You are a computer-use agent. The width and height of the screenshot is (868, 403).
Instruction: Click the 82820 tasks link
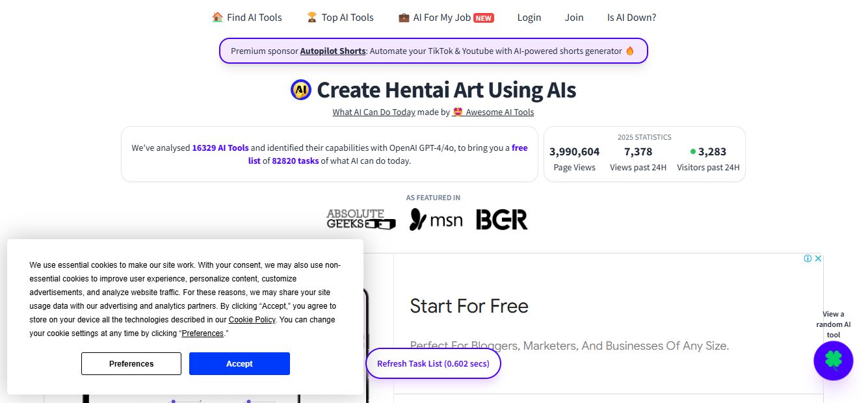coord(295,161)
